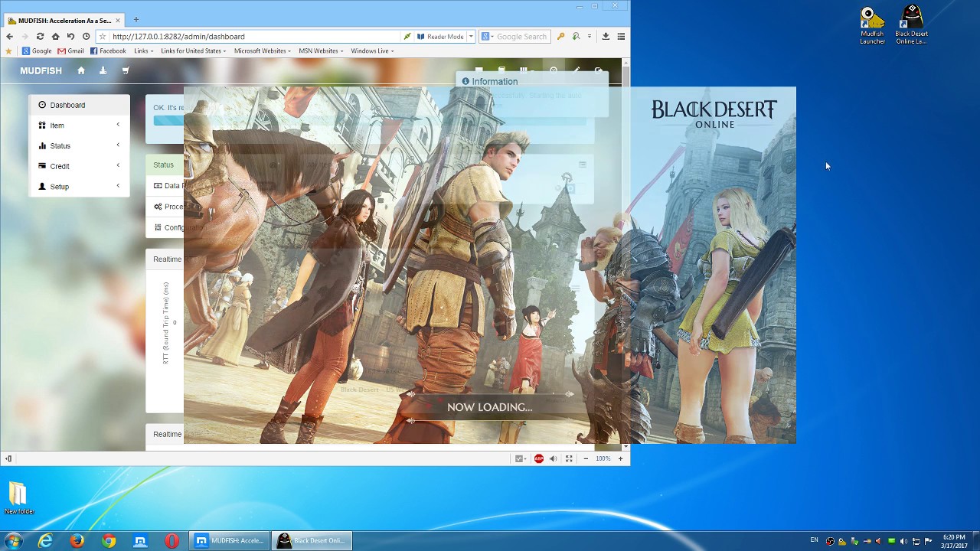Switch to the MUDFISH browser tab
The image size is (980, 551).
64,20
